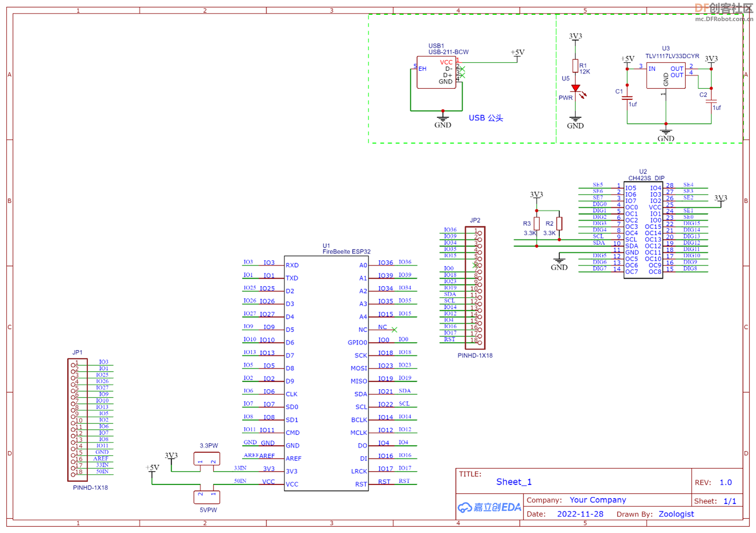Click the LRCK pin name on U1
Image resolution: width=756 pixels, height=533 pixels.
click(x=358, y=471)
